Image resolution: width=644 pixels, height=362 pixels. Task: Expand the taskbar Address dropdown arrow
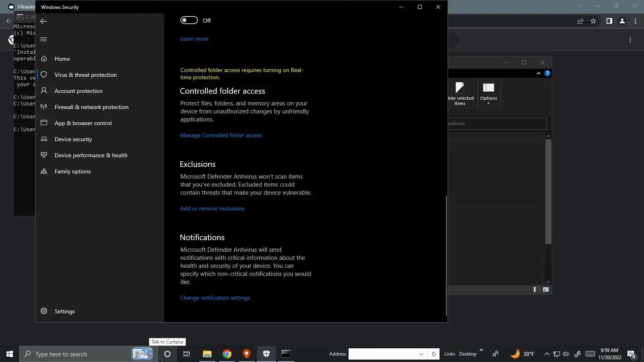pos(421,354)
